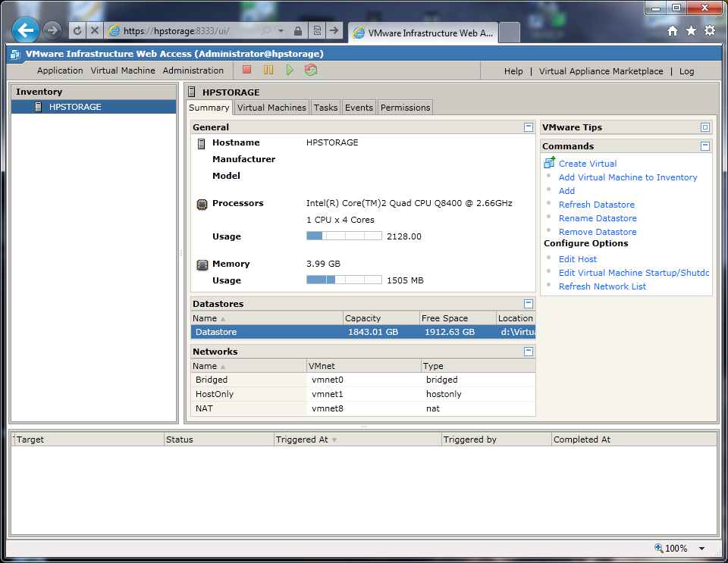Click the new tab button
This screenshot has width=728, height=563.
pos(510,33)
